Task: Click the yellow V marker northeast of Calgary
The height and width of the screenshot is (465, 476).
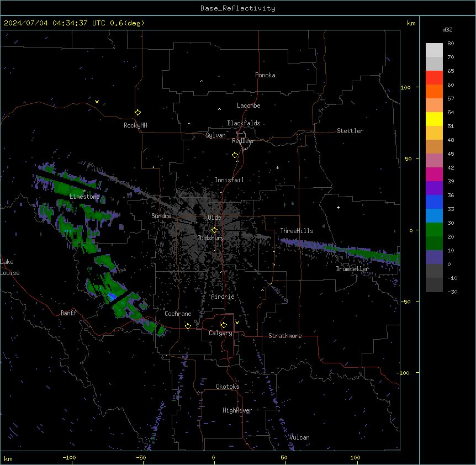Action: [x=237, y=323]
